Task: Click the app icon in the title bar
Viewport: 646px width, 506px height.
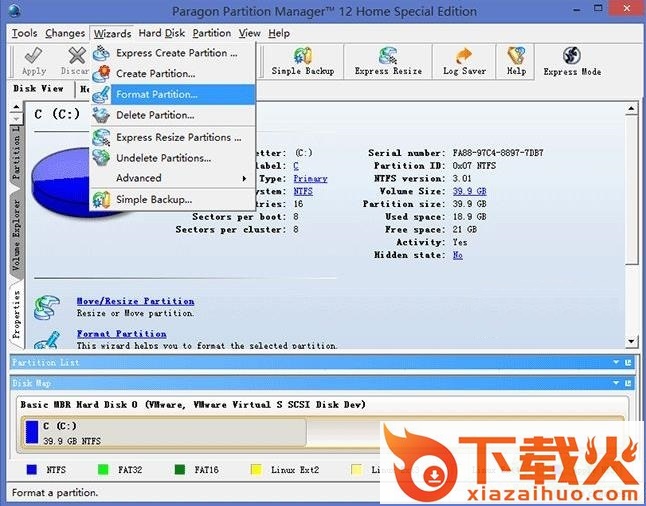Action: (x=14, y=10)
